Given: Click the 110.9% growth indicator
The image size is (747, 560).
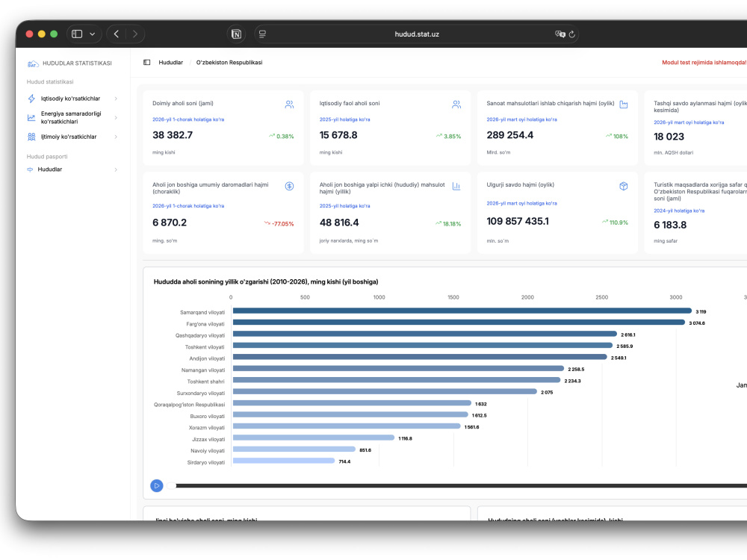Looking at the screenshot, I should click(x=615, y=223).
